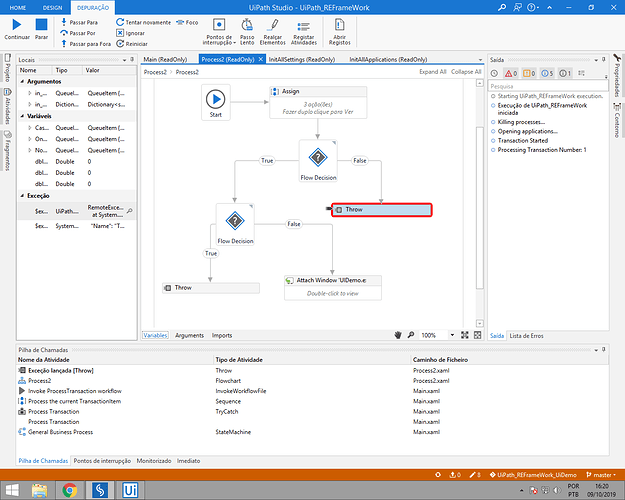This screenshot has width=625, height=500.
Task: Activate the pan hand tool
Action: (x=398, y=335)
